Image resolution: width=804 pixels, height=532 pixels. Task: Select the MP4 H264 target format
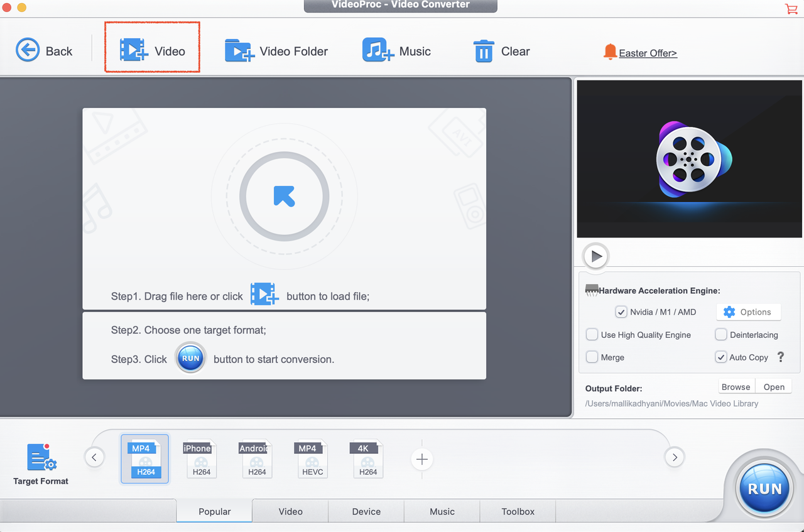point(144,459)
